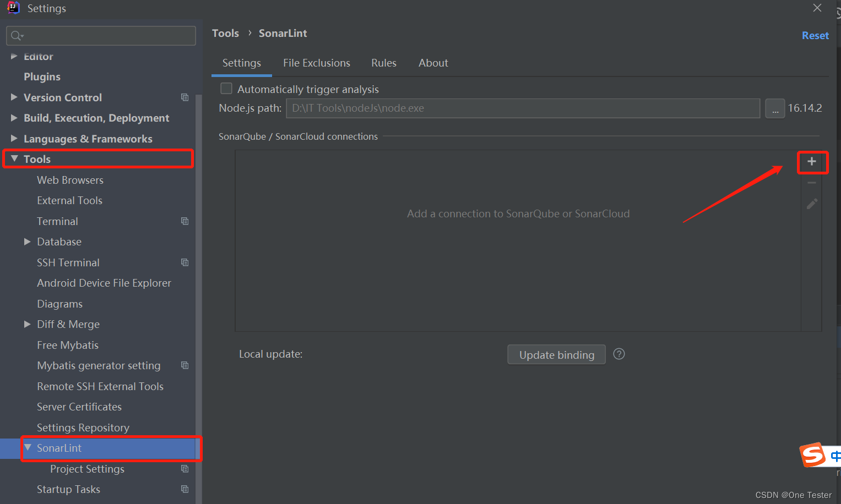Click the Sogou input method S icon
This screenshot has width=841, height=504.
coord(812,455)
